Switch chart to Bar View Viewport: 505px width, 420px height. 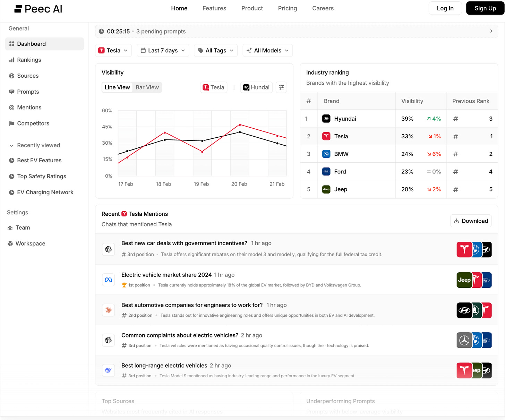(x=147, y=87)
